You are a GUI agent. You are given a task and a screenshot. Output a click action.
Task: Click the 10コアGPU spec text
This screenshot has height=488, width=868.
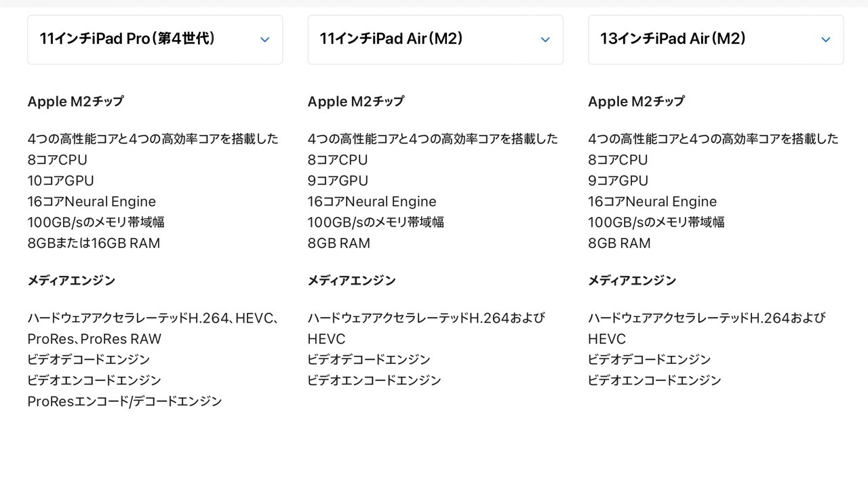coord(60,181)
